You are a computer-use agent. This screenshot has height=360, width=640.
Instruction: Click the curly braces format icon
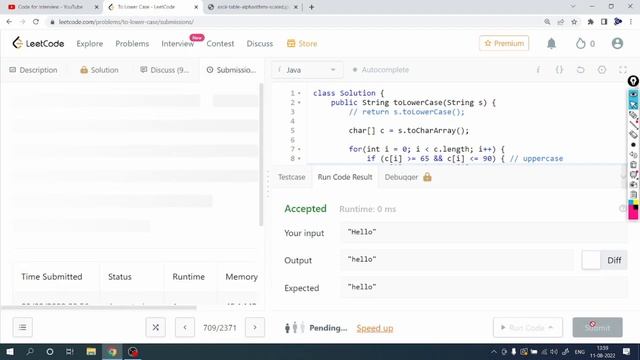pos(559,70)
